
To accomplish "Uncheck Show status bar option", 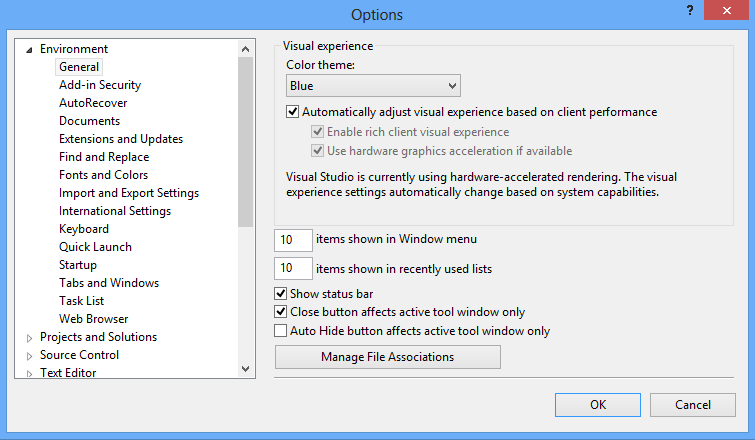I will coord(280,293).
